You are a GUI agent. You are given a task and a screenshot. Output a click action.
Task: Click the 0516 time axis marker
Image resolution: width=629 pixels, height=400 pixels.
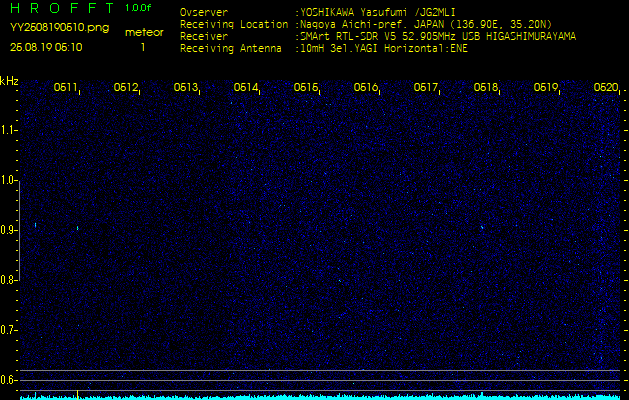click(x=365, y=87)
